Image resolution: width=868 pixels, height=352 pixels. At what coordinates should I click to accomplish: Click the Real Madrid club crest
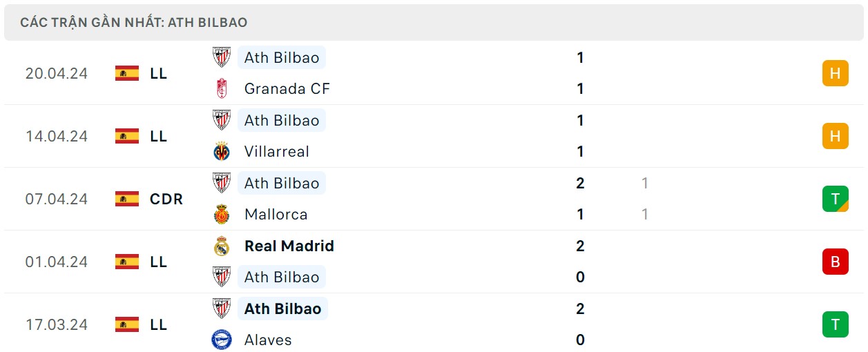click(x=222, y=246)
